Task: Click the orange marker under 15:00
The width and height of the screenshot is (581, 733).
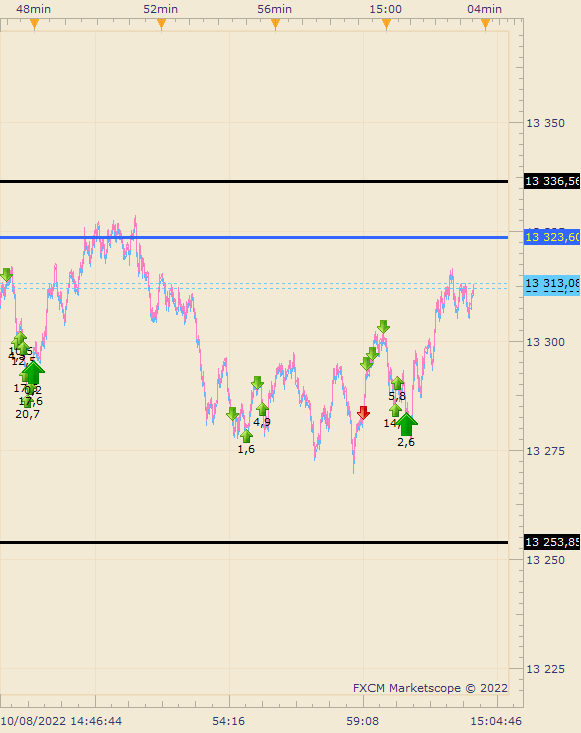Action: point(386,24)
